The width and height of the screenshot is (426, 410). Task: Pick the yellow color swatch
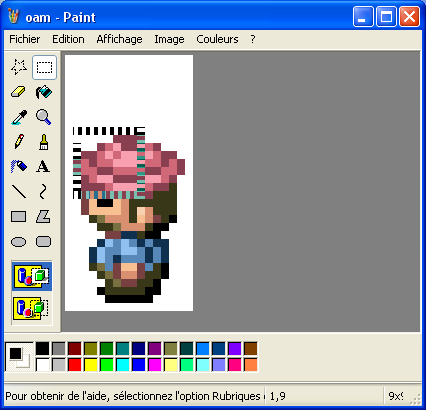[x=91, y=365]
